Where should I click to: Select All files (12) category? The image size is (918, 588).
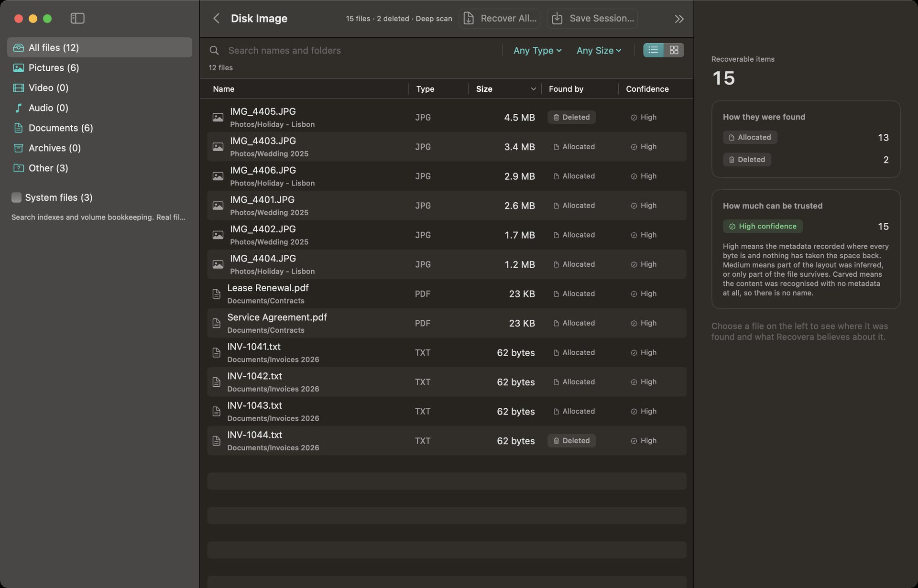99,47
